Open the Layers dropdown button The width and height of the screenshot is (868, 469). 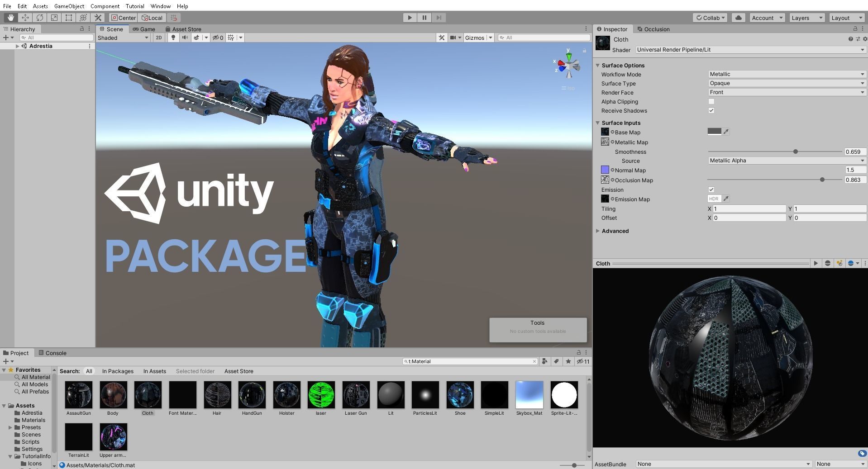point(807,18)
